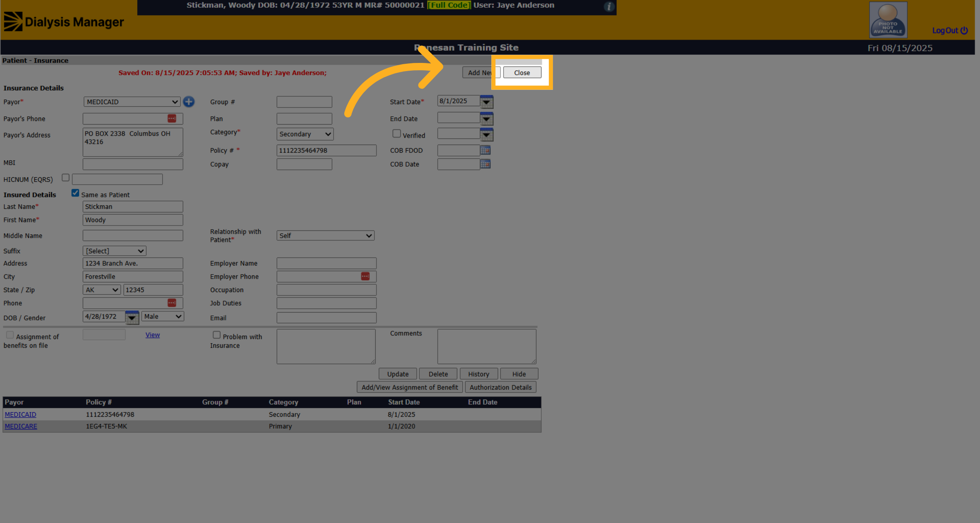Open the DOB calendar dropdown icon
This screenshot has height=523, width=980.
point(132,317)
